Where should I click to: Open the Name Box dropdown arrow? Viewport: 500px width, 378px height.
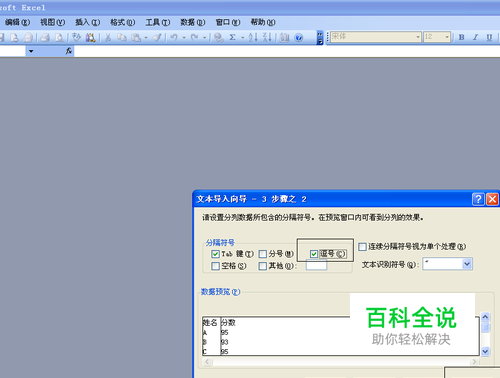pyautogui.click(x=31, y=51)
